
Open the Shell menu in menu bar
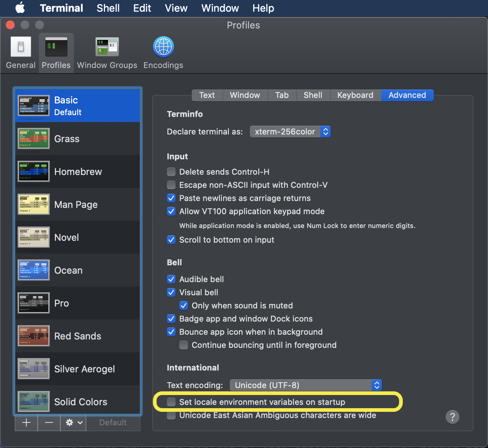point(108,8)
